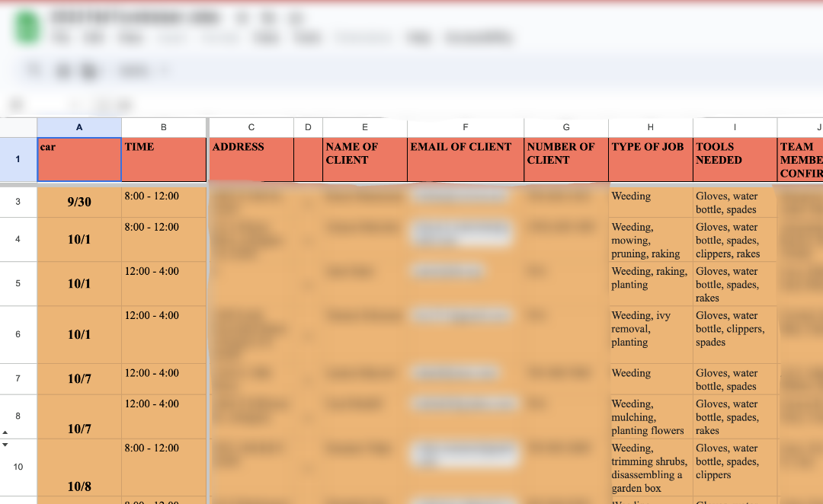The width and height of the screenshot is (823, 504).
Task: Click the select-all corner box
Action: 18,127
